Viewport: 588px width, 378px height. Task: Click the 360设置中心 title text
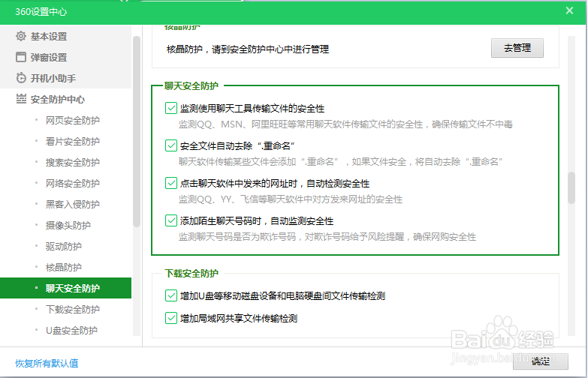pos(41,11)
